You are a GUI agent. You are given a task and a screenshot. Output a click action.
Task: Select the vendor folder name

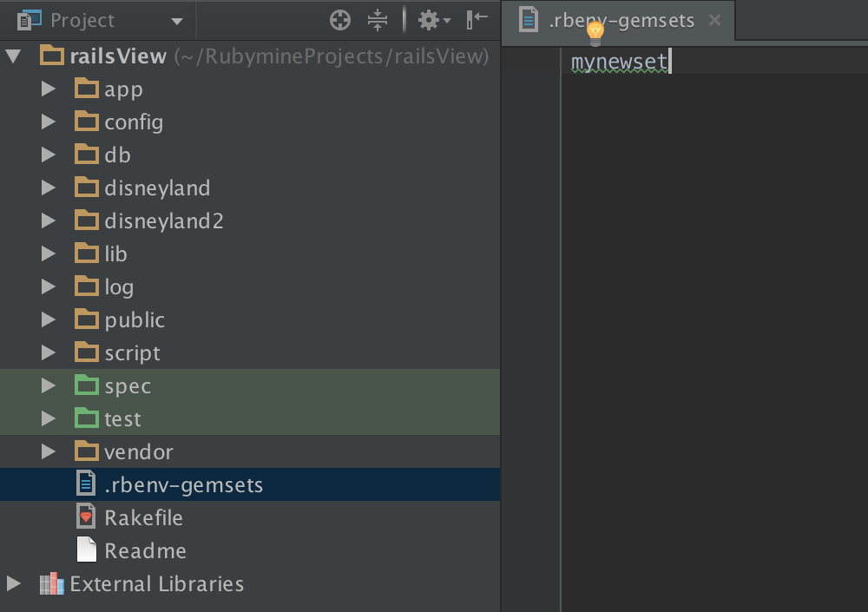[138, 452]
